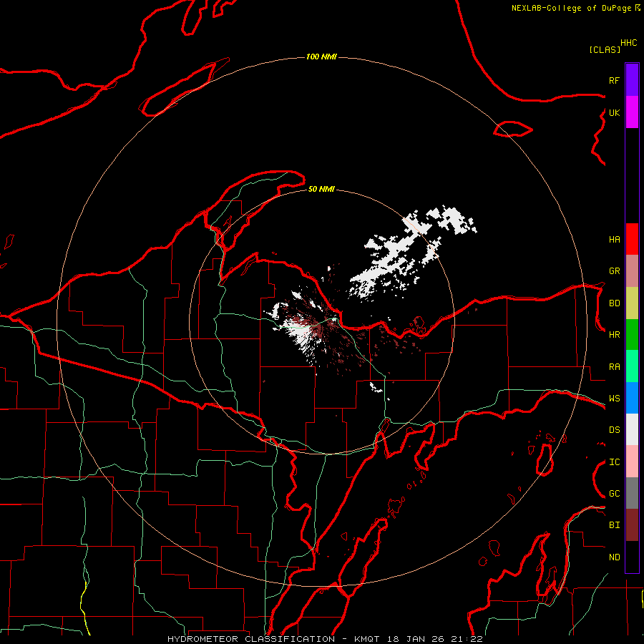Click the [CLAS] units label
The width and height of the screenshot is (644, 644).
tap(605, 49)
